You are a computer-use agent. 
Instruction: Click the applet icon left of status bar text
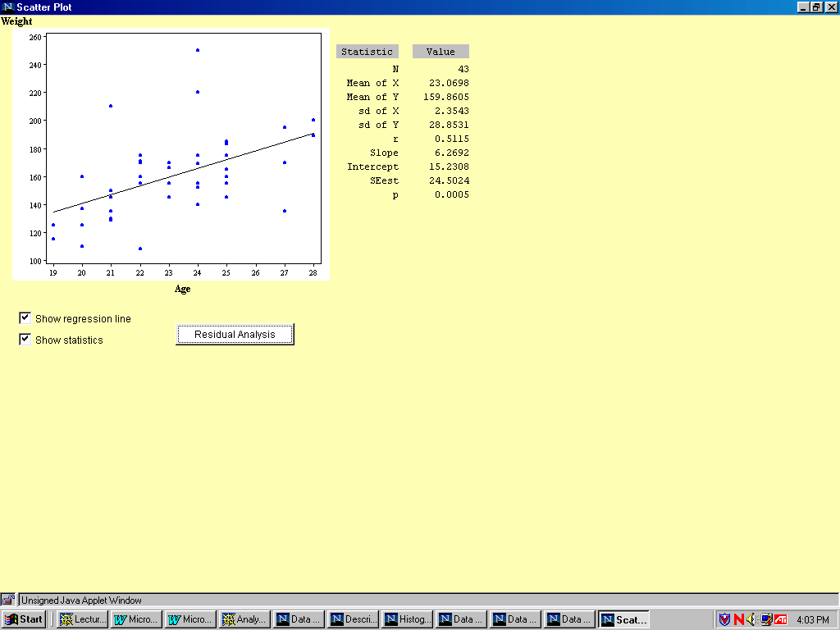click(x=8, y=600)
